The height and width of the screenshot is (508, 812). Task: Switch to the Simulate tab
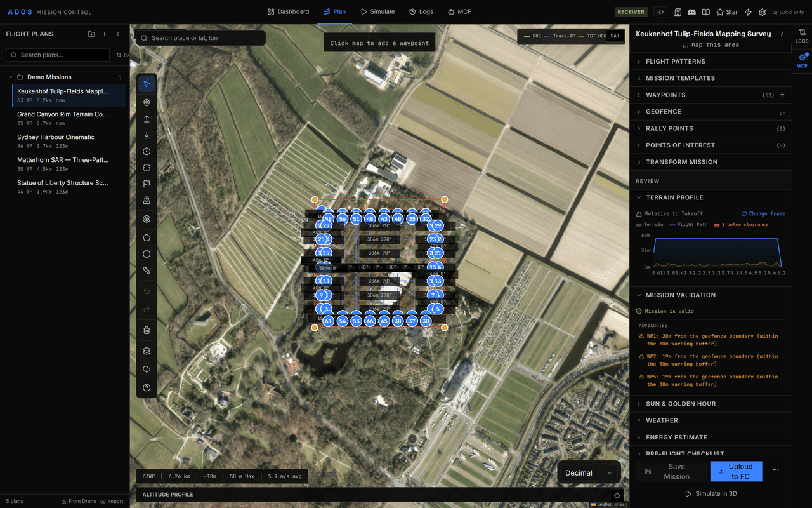(x=378, y=12)
